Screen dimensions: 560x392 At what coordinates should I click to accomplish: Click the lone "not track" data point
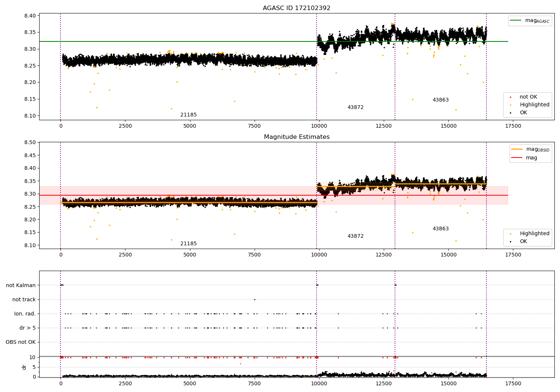tap(255, 299)
